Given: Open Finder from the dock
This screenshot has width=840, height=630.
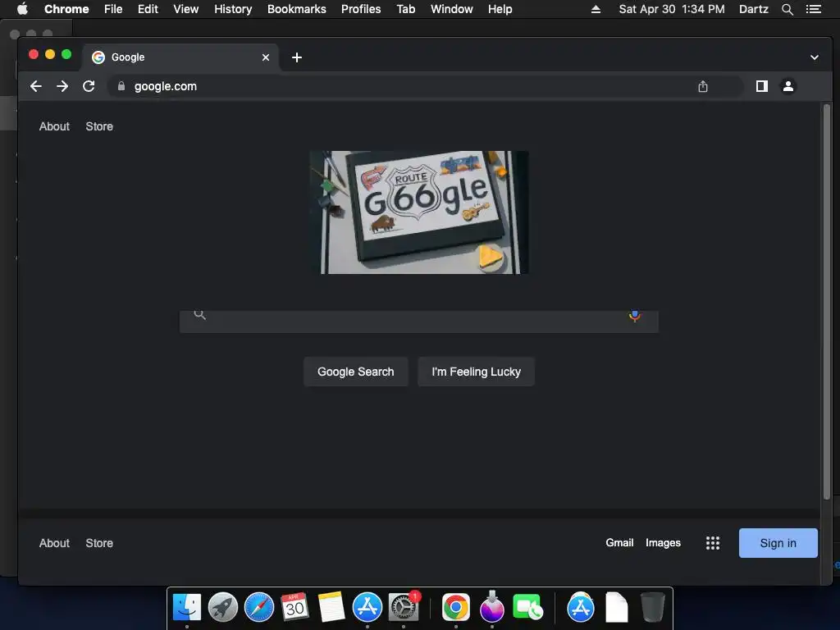Looking at the screenshot, I should click(187, 607).
